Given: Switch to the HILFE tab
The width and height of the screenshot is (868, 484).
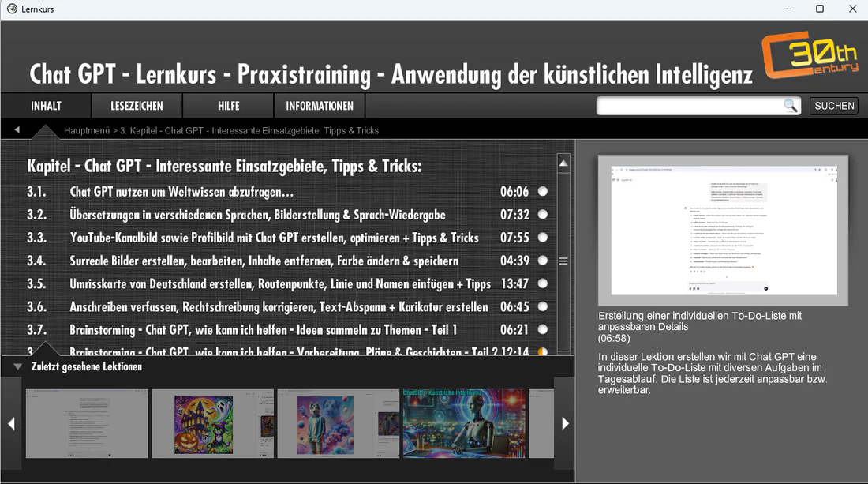Looking at the screenshot, I should 229,106.
